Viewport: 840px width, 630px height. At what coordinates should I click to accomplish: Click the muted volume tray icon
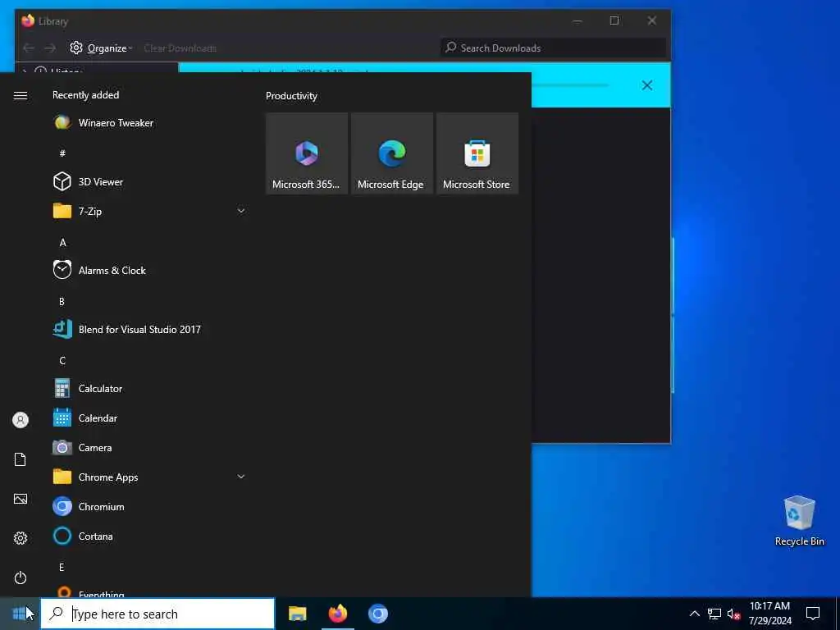click(x=733, y=614)
